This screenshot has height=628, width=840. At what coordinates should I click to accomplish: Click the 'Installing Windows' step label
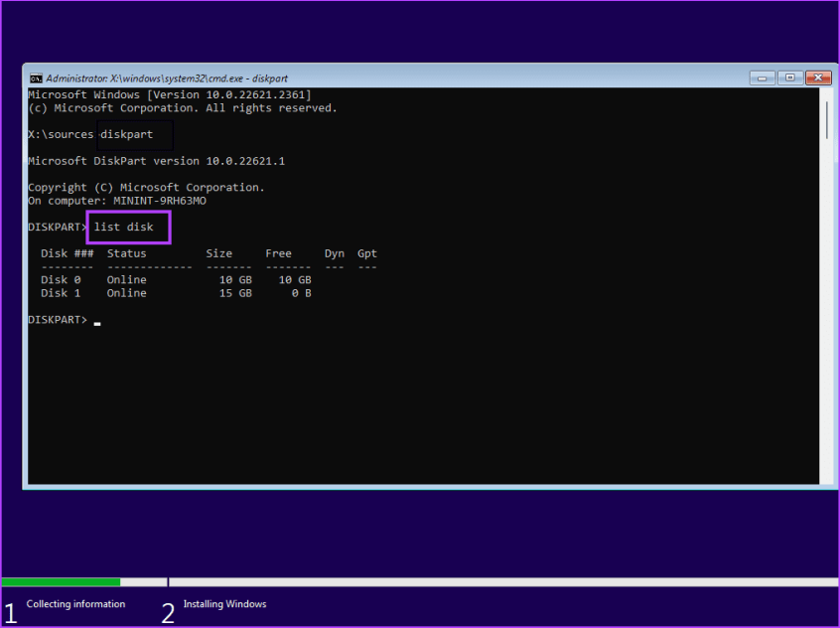tap(224, 604)
